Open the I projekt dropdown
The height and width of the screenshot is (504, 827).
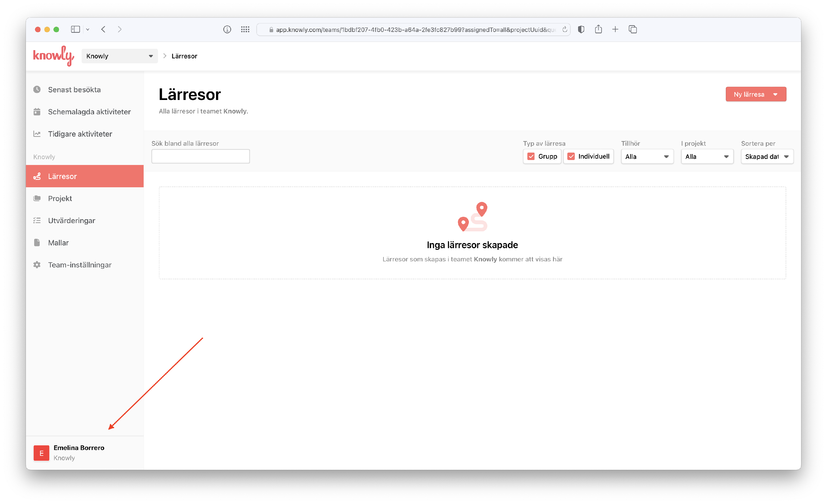(707, 157)
